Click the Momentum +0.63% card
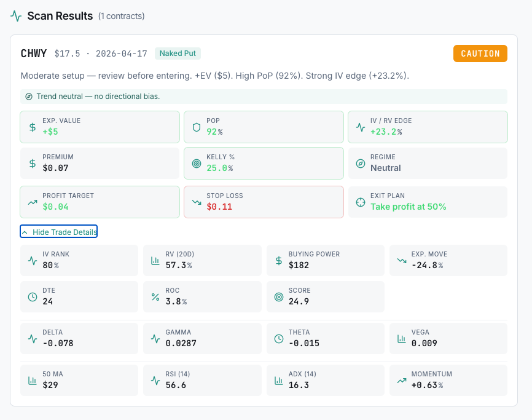The height and width of the screenshot is (420, 532). pyautogui.click(x=448, y=380)
